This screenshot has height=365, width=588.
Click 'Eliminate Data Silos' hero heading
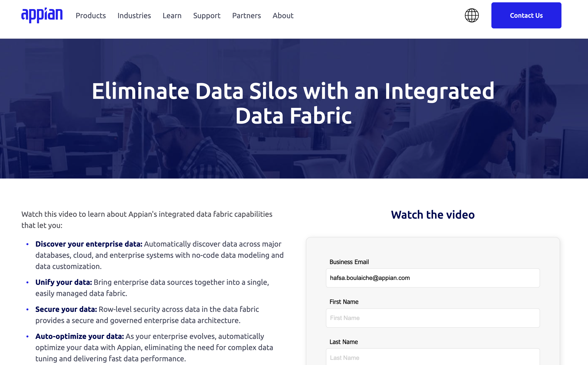point(293,103)
